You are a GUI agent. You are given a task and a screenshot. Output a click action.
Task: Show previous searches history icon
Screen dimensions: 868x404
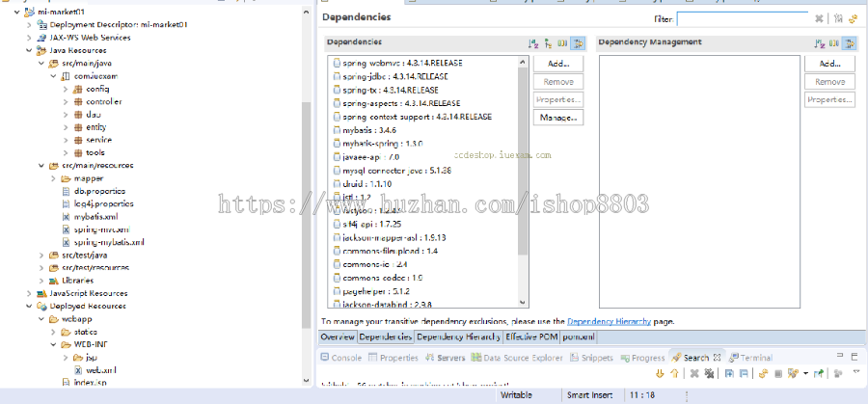click(794, 373)
